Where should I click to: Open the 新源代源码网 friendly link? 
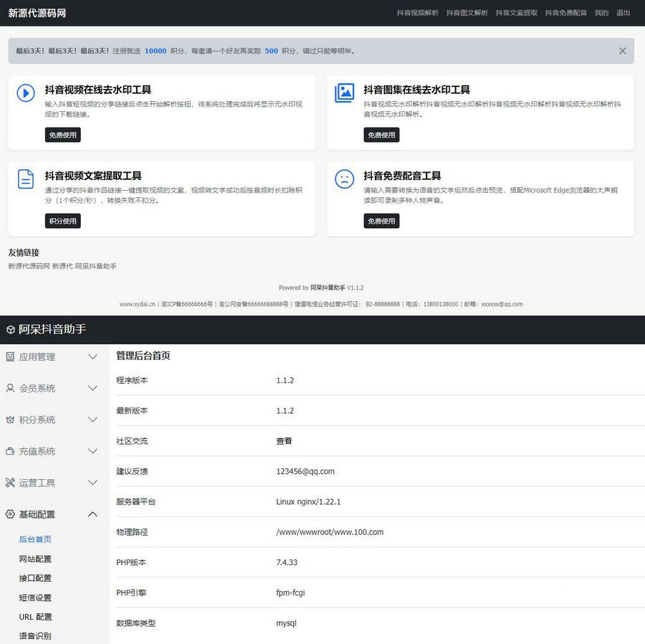point(29,266)
